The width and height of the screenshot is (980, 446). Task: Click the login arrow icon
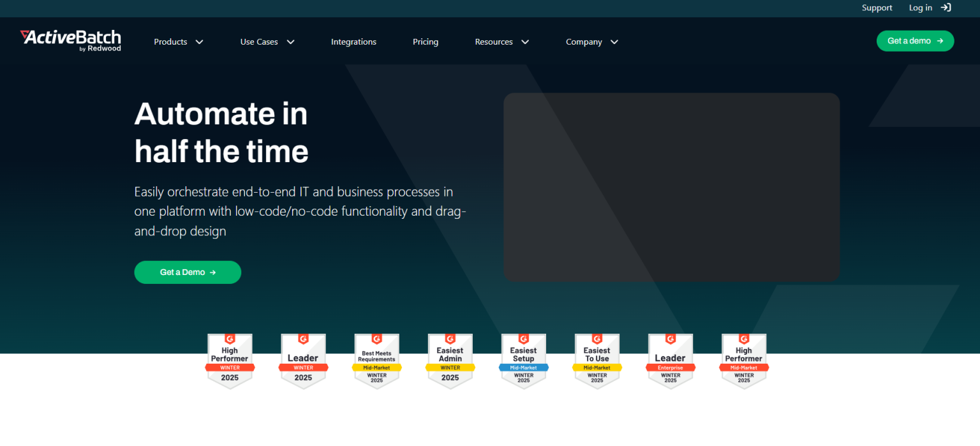(946, 8)
